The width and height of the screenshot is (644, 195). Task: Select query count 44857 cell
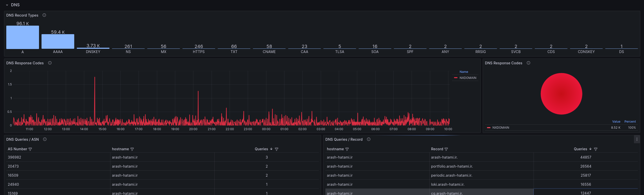coord(586,157)
